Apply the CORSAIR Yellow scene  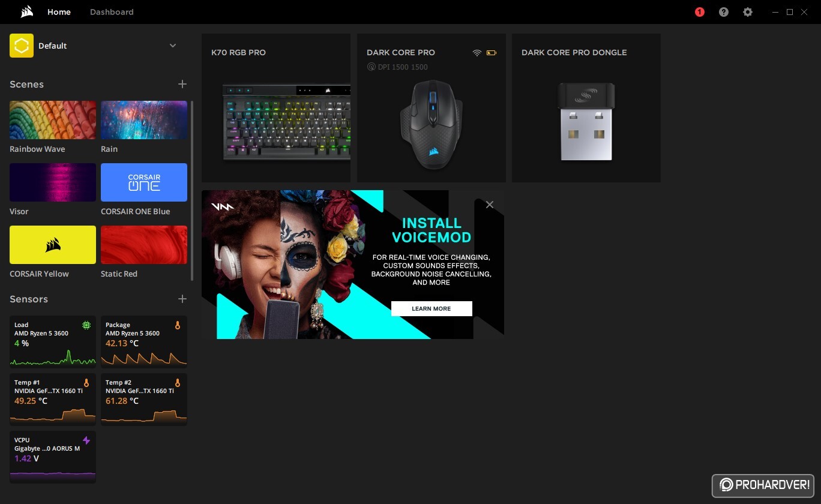coord(53,245)
